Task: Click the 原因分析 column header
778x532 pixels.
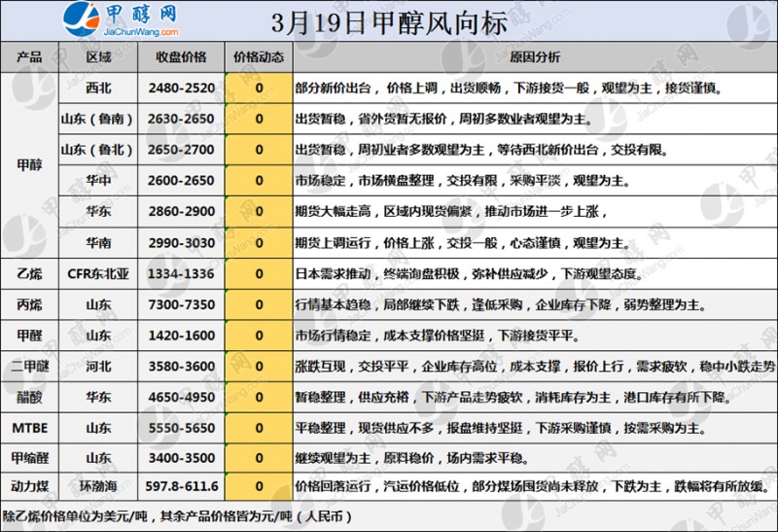Action: 535,57
